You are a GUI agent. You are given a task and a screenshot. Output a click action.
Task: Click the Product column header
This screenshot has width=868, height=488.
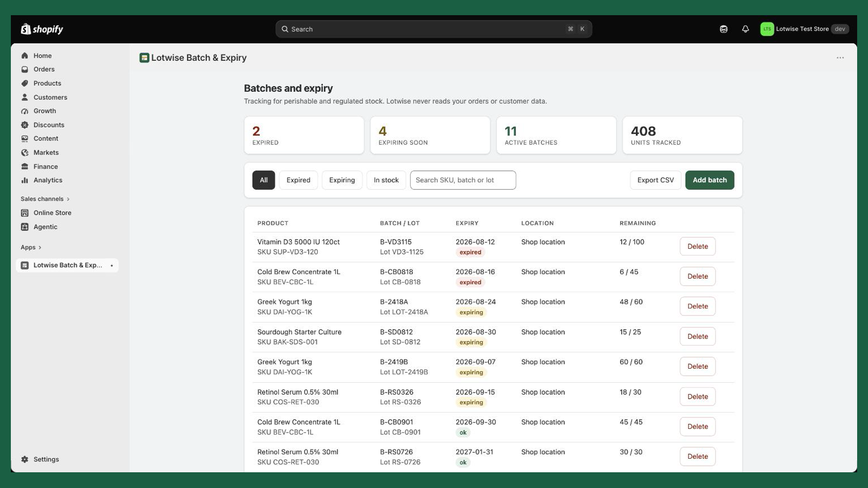[x=273, y=223]
